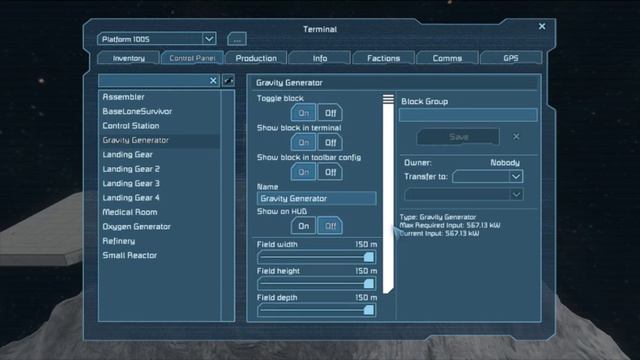Screen dimensions: 640x360
Task: Open the Production tab
Action: [x=256, y=58]
